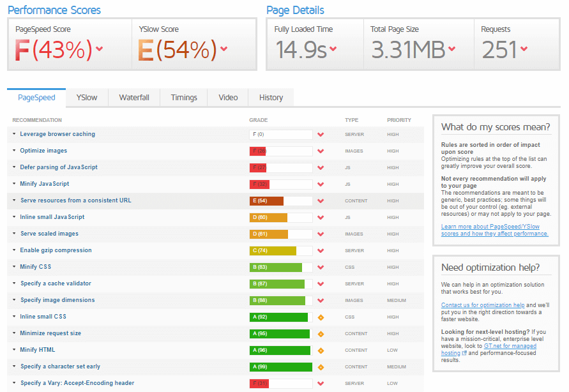The width and height of the screenshot is (569, 392).
Task: Click the Inline small CSS title
Action: 43,317
